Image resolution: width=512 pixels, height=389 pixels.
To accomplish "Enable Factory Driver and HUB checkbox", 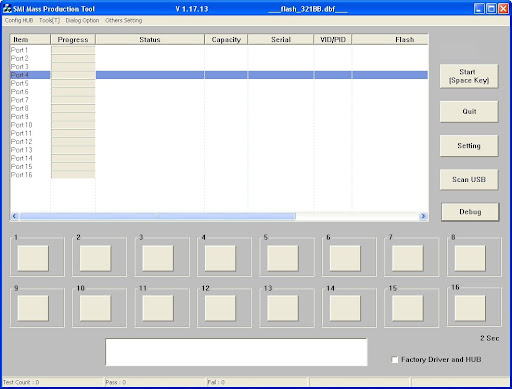I will (x=395, y=360).
